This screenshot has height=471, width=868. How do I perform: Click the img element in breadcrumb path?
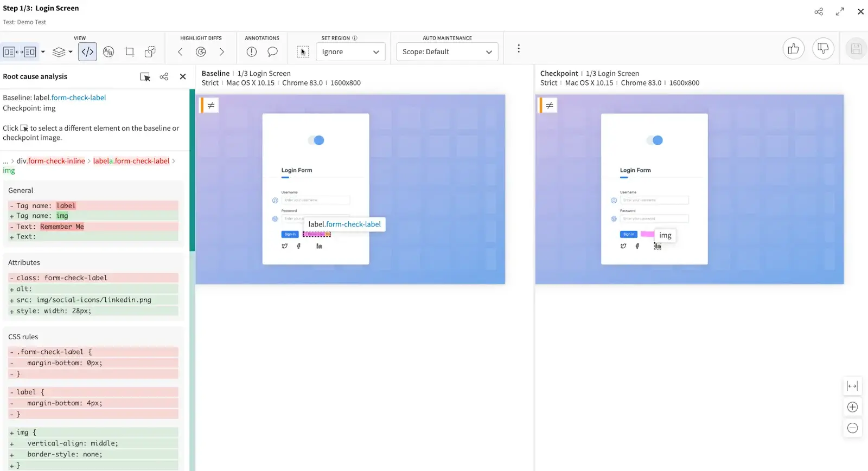[x=9, y=171]
